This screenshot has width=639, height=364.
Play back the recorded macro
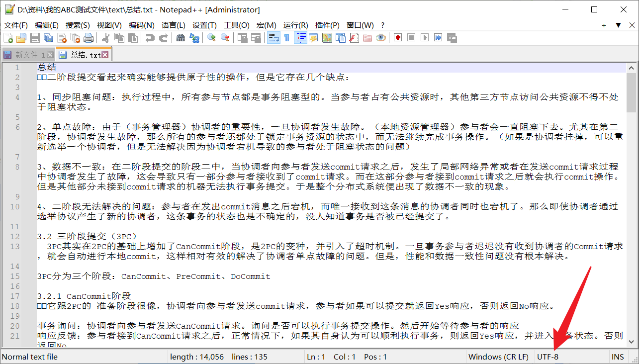point(425,38)
